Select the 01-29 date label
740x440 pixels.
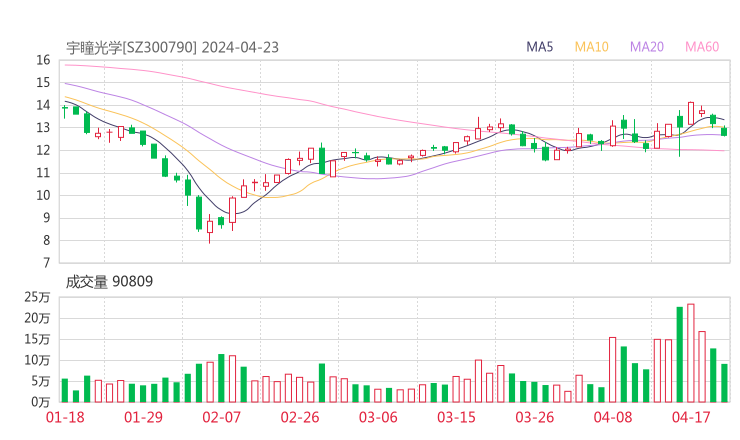click(x=143, y=417)
